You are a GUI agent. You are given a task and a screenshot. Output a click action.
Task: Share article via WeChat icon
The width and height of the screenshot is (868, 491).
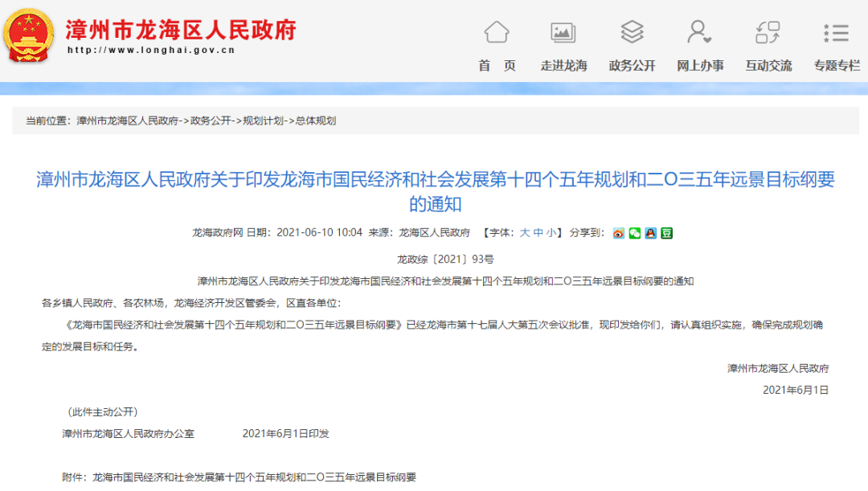click(634, 233)
